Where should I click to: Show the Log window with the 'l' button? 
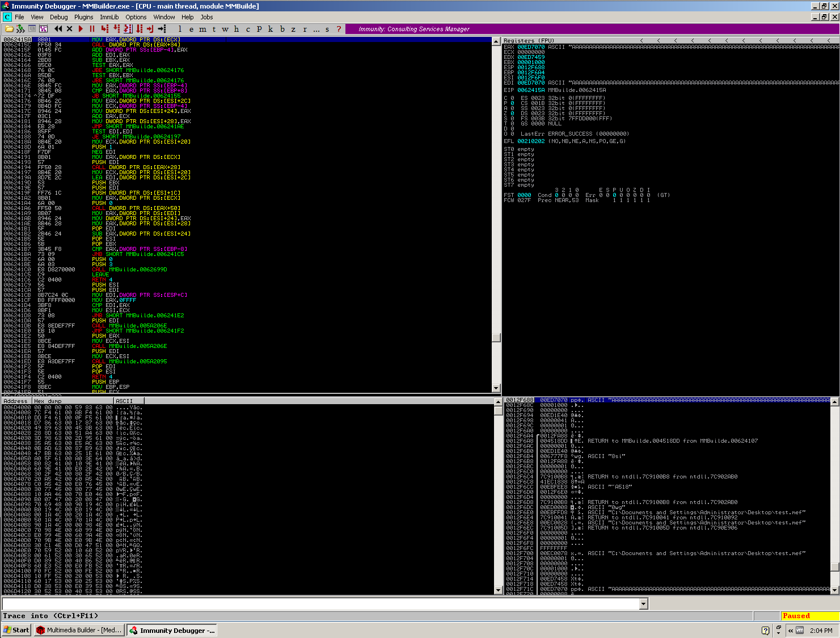click(x=180, y=29)
